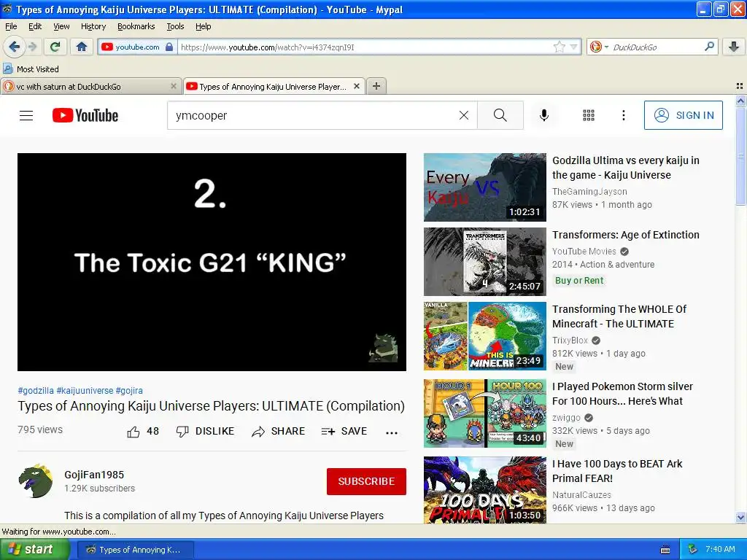Open the browser home page icon
The height and width of the screenshot is (560, 747).
82,47
